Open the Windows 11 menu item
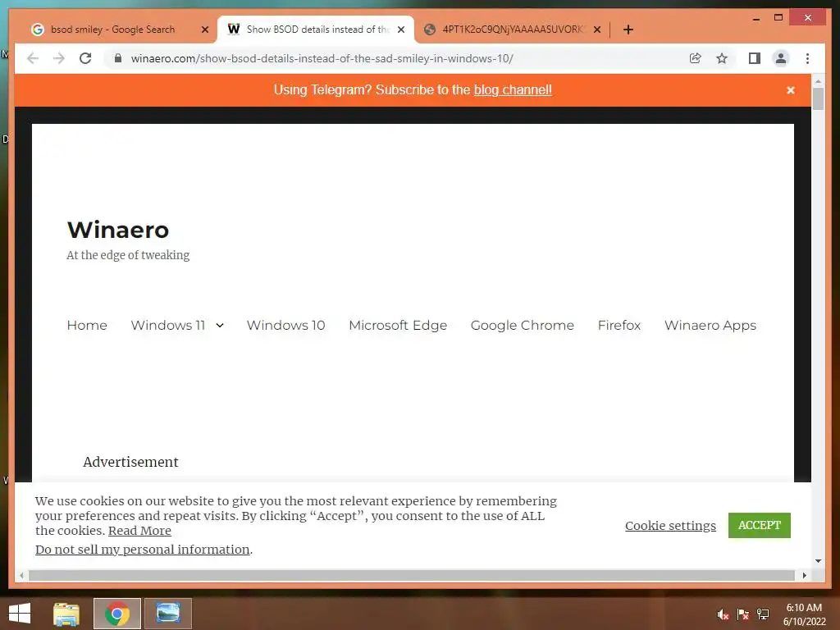 click(167, 325)
